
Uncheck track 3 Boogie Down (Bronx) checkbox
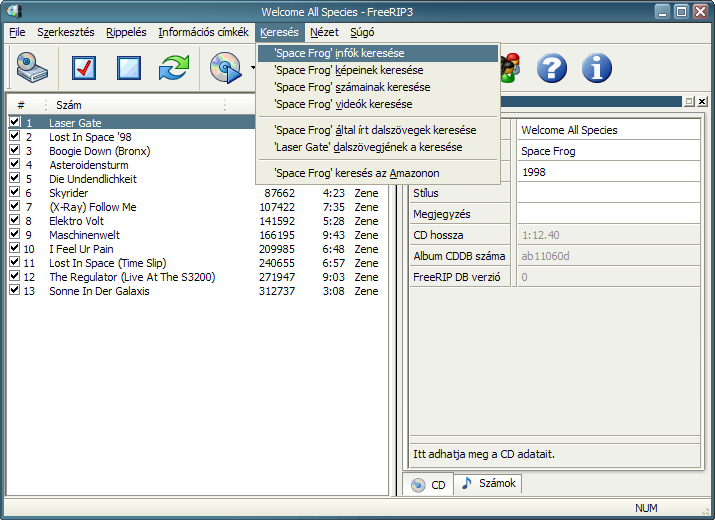[15, 150]
